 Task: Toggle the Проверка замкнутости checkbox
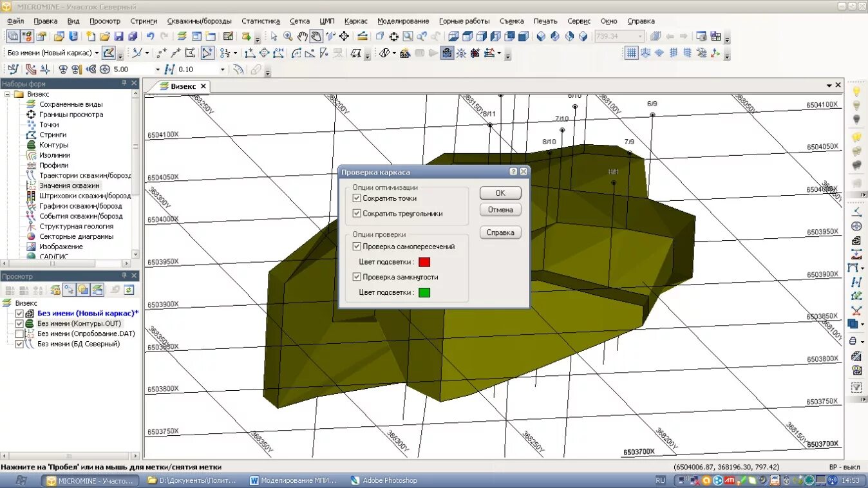tap(357, 277)
